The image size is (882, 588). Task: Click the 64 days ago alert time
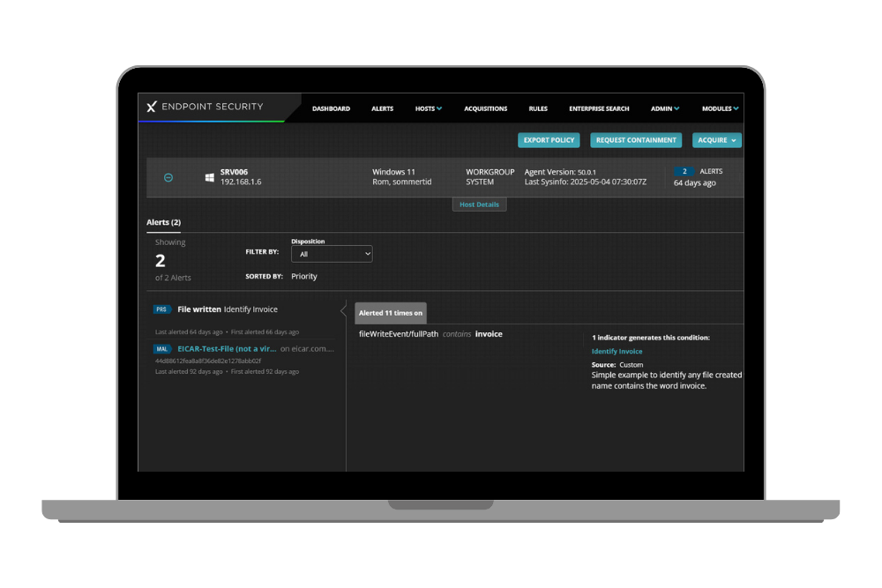[x=695, y=183]
